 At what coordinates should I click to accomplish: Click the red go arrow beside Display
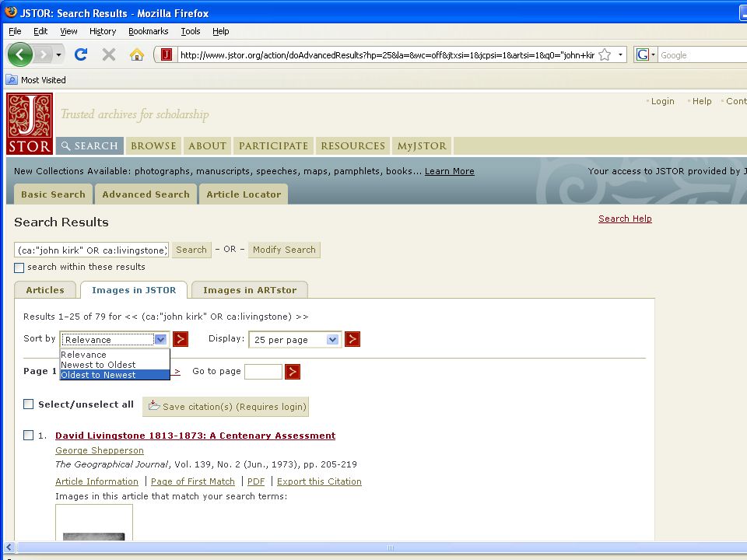352,339
